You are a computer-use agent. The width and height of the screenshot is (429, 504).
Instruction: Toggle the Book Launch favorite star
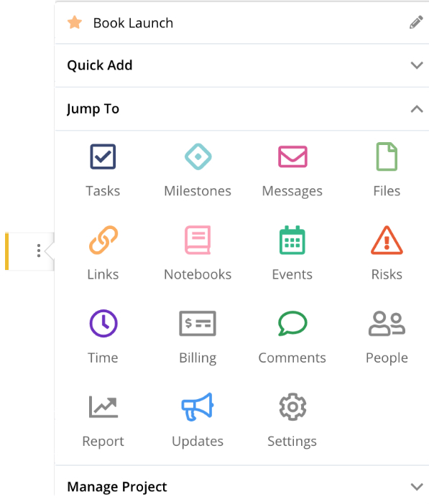[x=75, y=22]
